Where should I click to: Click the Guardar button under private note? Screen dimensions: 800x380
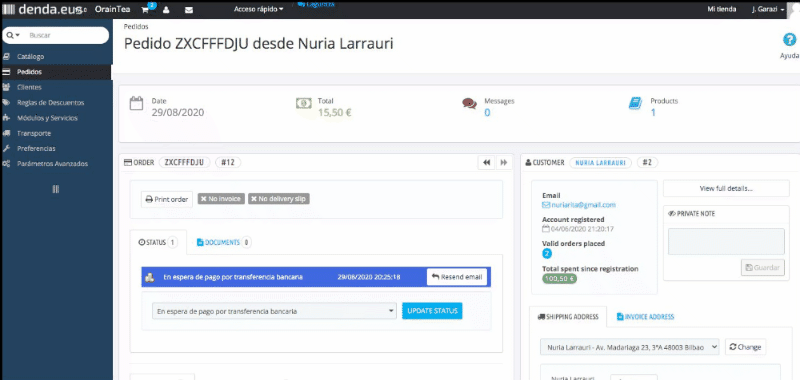tap(763, 267)
